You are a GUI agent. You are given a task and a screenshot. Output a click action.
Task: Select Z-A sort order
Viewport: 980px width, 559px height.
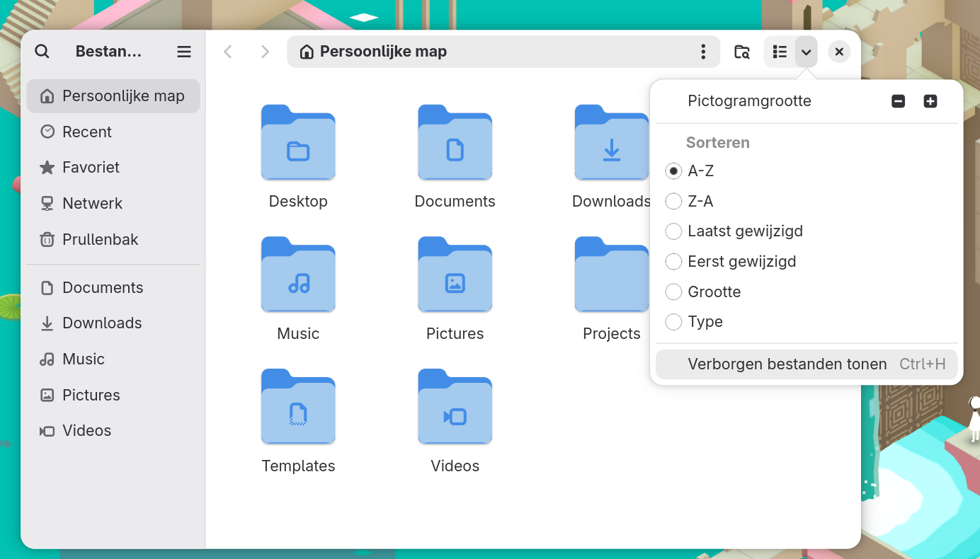673,202
